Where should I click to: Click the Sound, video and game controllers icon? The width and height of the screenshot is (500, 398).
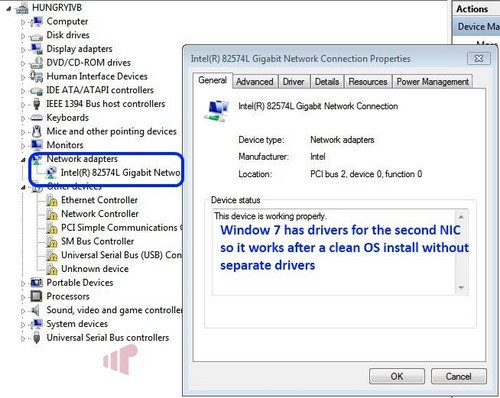click(x=36, y=310)
